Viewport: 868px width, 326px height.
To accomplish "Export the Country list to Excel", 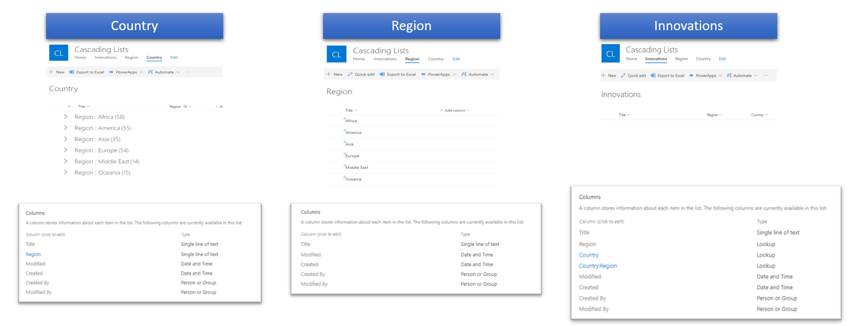I will coord(87,72).
